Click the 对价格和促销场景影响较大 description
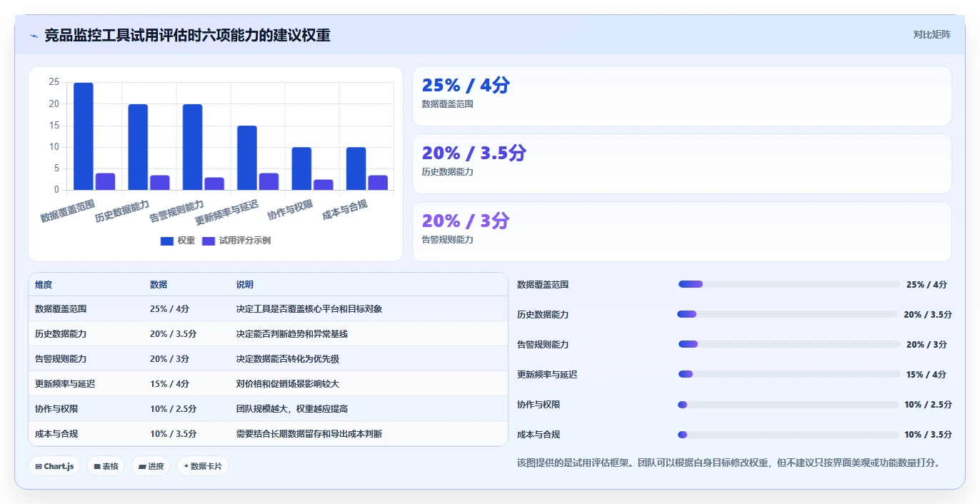The width and height of the screenshot is (980, 504). 288,384
